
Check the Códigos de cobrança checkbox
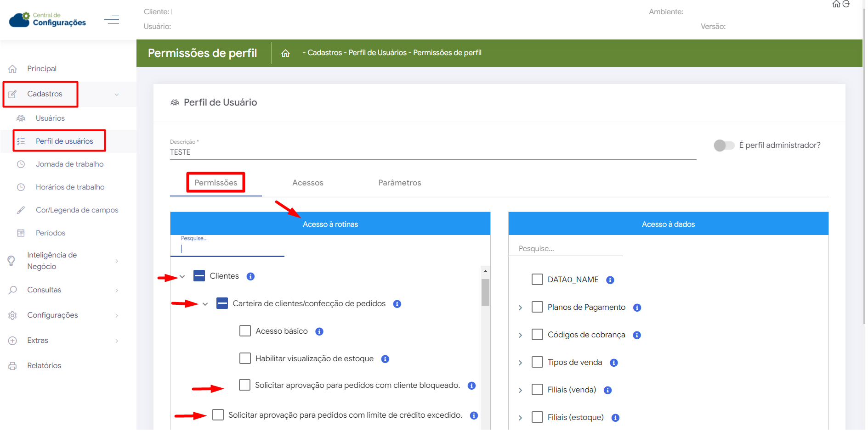click(537, 335)
